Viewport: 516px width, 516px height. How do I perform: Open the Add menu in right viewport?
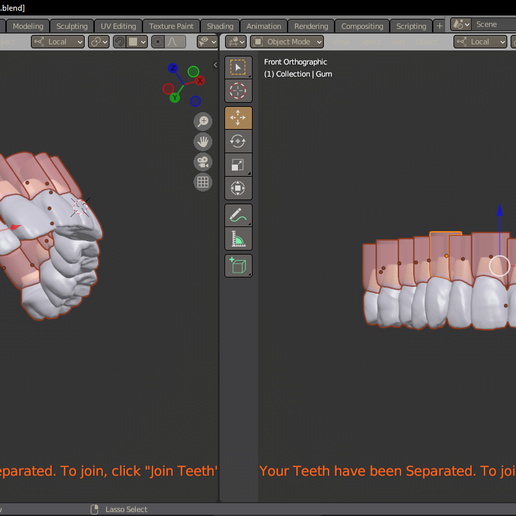[x=398, y=42]
